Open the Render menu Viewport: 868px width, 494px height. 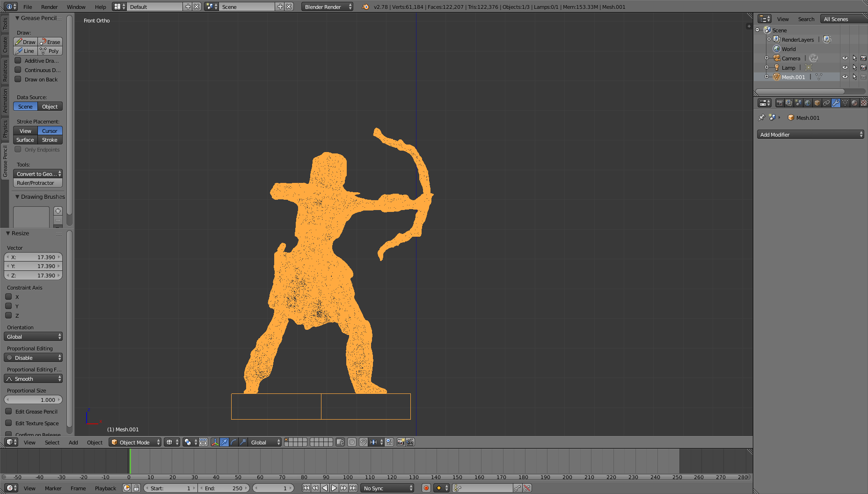coord(49,7)
